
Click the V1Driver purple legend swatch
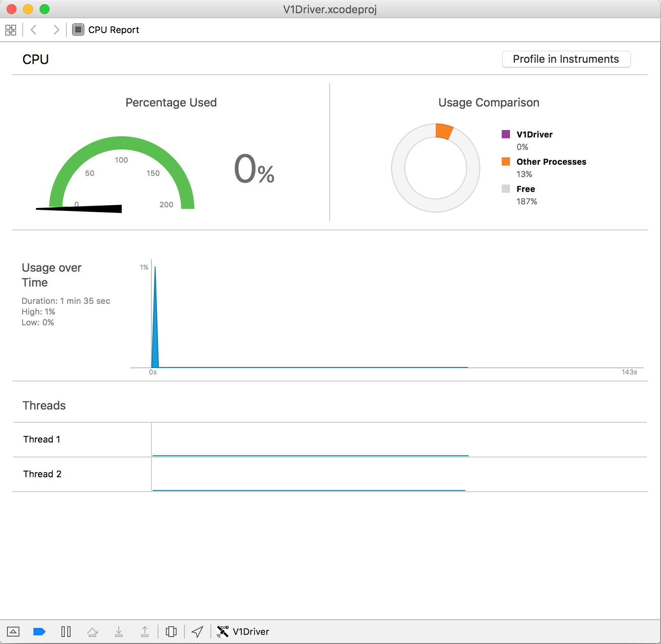click(x=506, y=134)
